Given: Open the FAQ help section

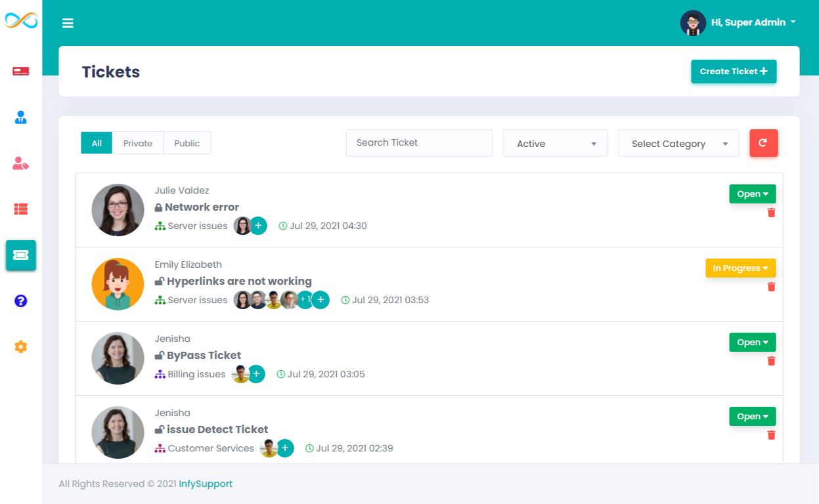Looking at the screenshot, I should point(20,301).
